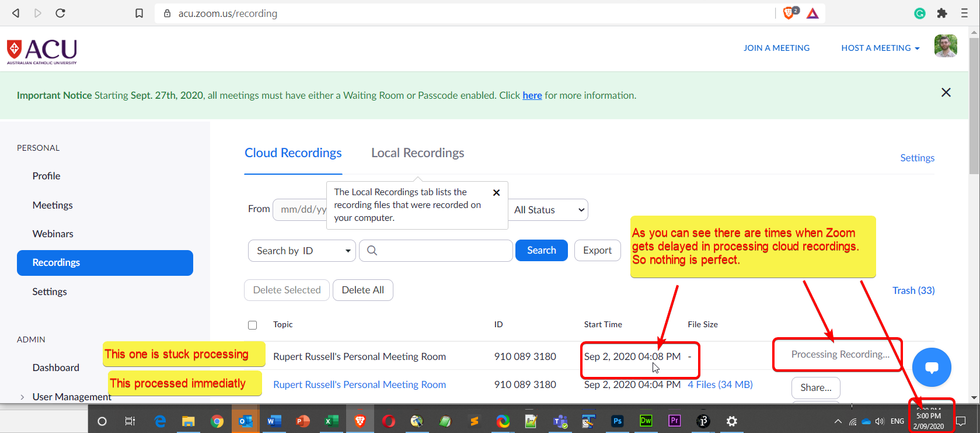Click the Export button
980x433 pixels.
598,250
